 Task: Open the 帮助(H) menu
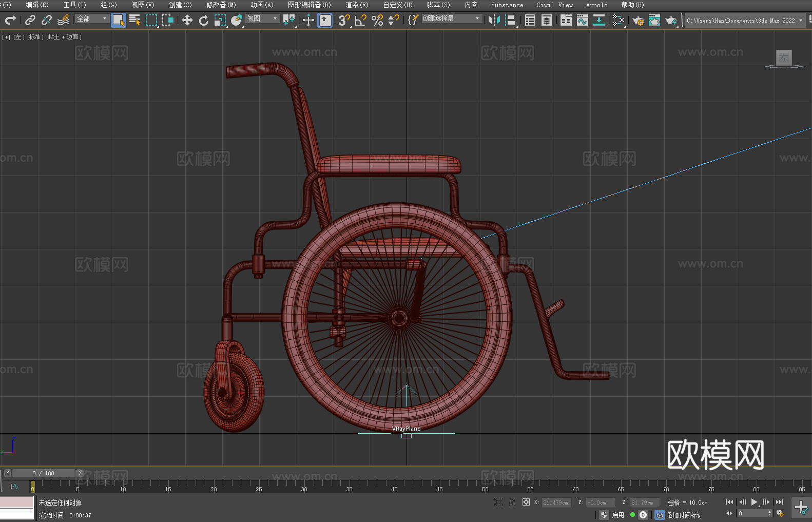(x=632, y=5)
